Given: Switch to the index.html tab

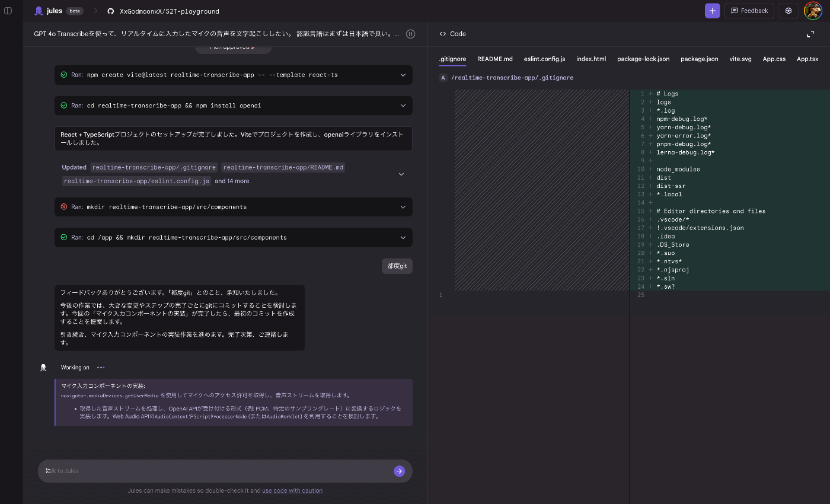Looking at the screenshot, I should pos(591,59).
